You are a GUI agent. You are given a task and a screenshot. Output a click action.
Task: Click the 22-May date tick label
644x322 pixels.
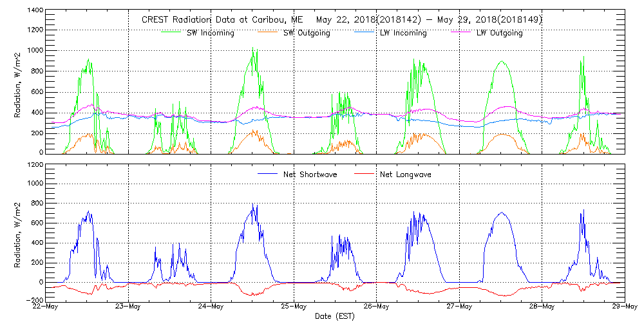pos(45,307)
